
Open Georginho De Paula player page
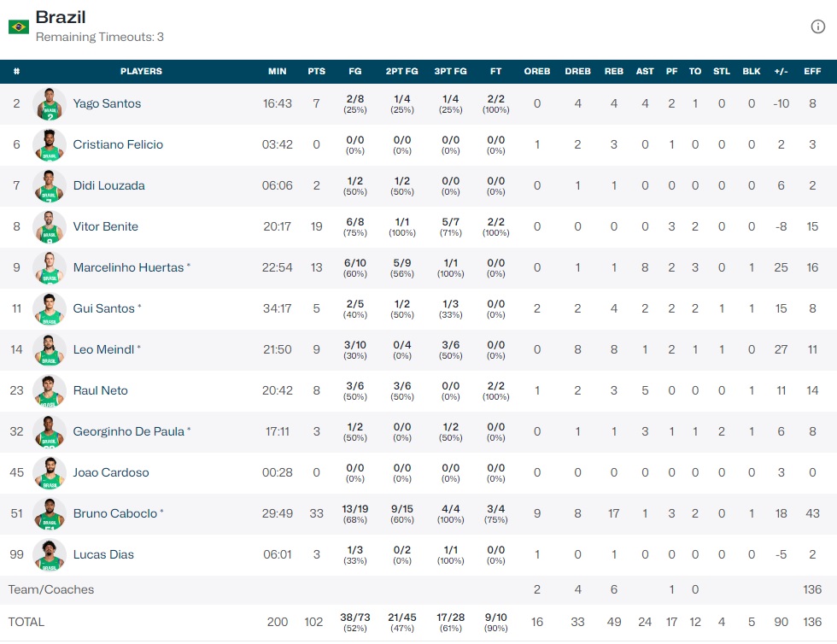(x=128, y=431)
